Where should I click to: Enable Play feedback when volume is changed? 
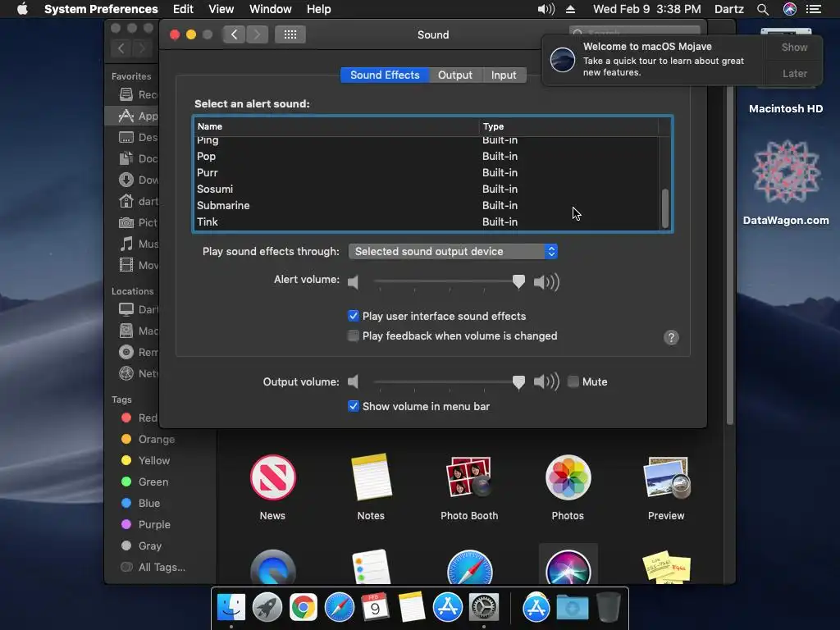click(x=353, y=336)
